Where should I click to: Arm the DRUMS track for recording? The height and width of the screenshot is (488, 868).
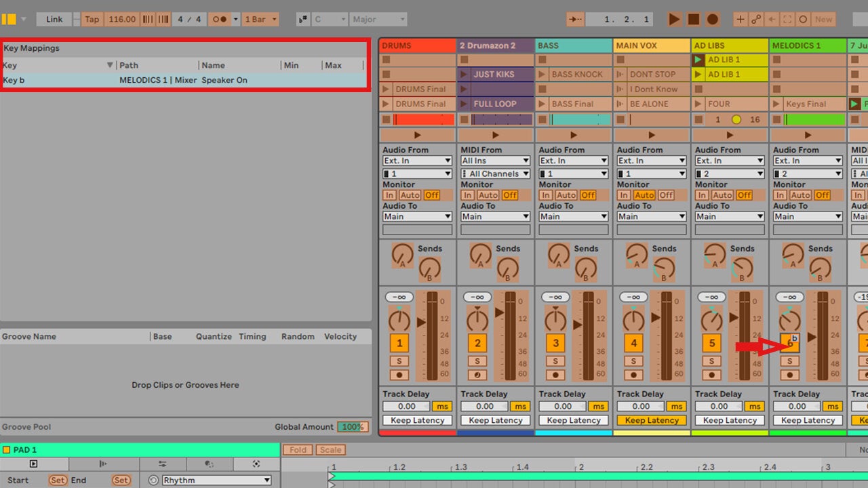pos(399,375)
